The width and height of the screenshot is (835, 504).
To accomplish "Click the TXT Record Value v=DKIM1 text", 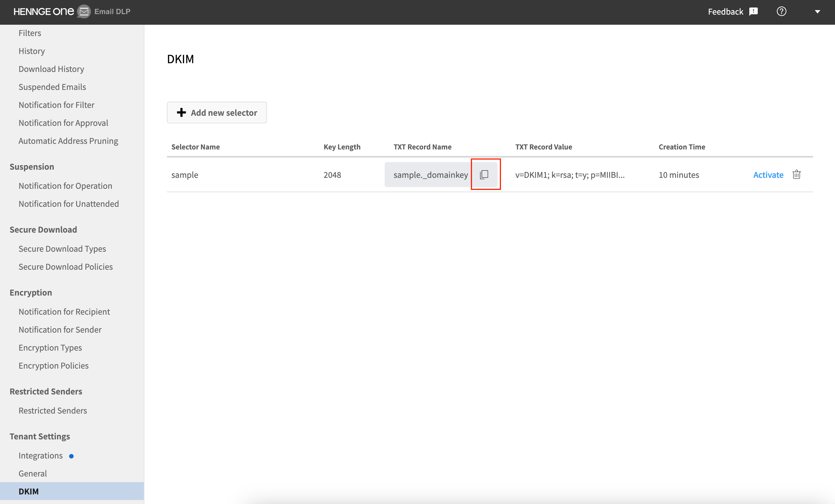I will coord(570,175).
